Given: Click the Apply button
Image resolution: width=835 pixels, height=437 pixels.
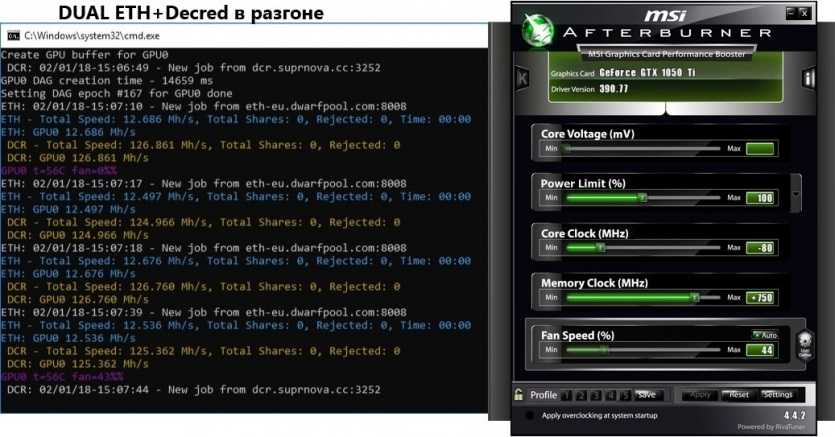Looking at the screenshot, I should click(x=699, y=395).
